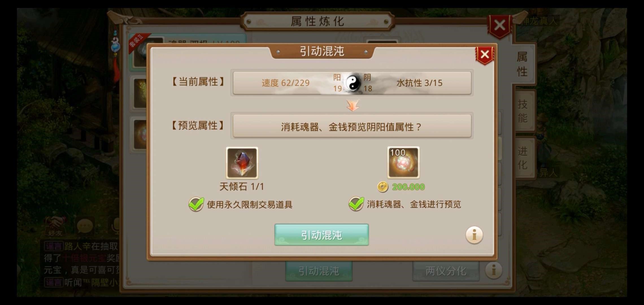Click the 预览属性 preview text field

(352, 126)
